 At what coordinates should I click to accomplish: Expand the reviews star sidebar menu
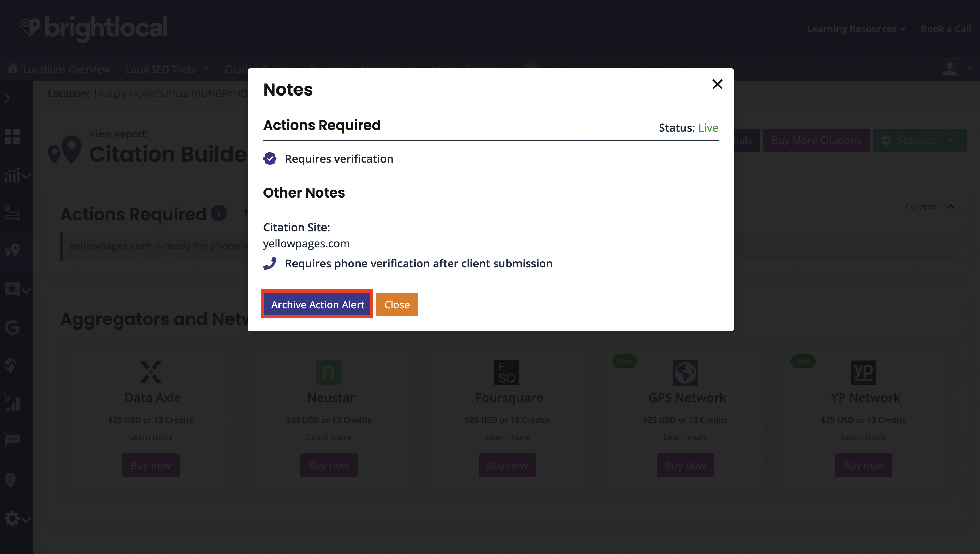pos(17,289)
